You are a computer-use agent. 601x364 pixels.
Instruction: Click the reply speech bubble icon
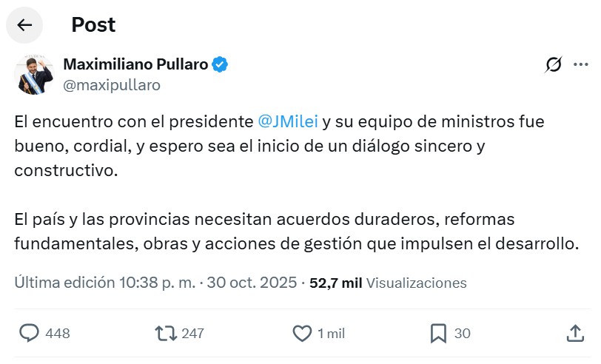click(29, 333)
